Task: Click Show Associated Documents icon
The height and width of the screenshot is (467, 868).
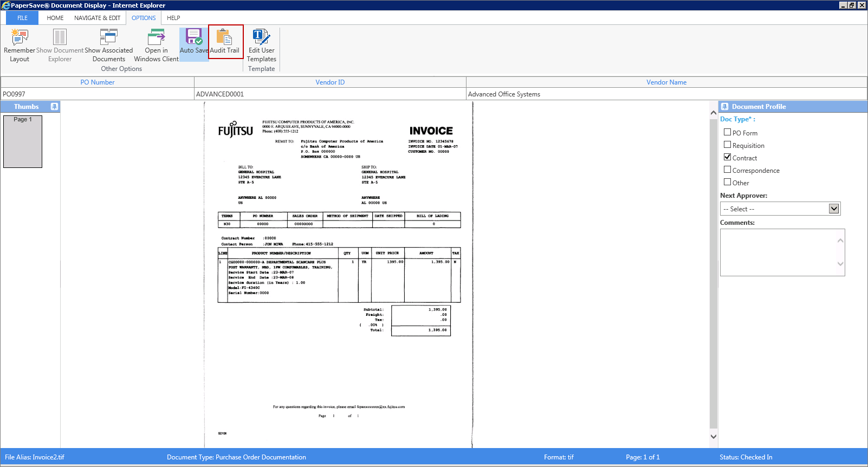Action: click(108, 37)
